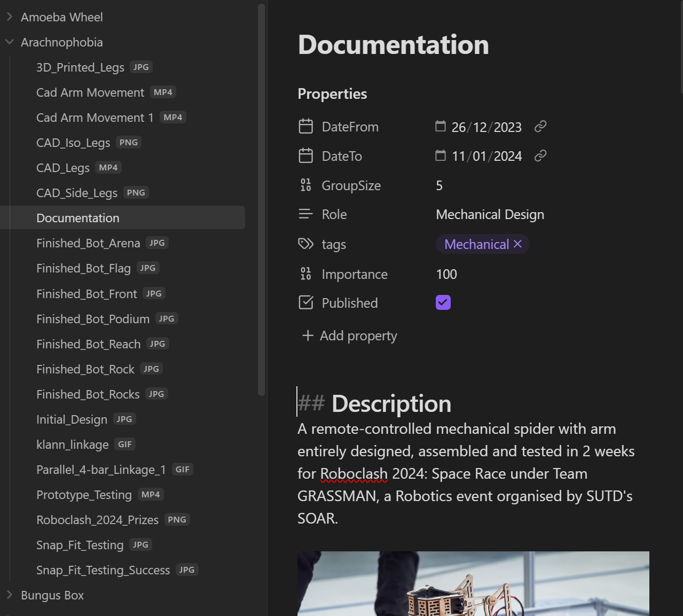Click the spider robot image in note
Viewport: 683px width, 616px height.
point(473,583)
